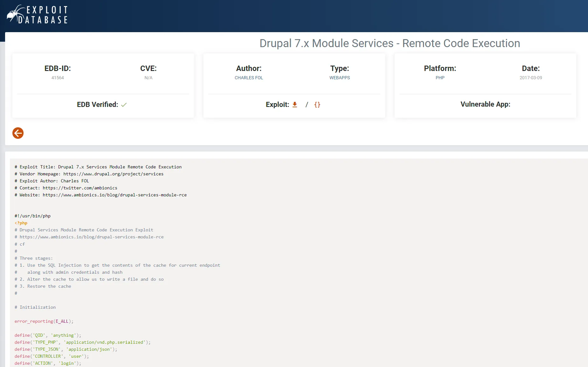The width and height of the screenshot is (588, 367).
Task: Click the '# 3. Restore the cache' comment
Action: click(43, 286)
